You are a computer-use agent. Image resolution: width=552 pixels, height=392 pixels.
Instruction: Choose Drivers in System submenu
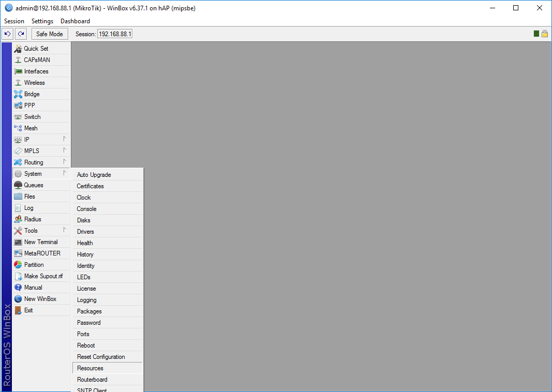tap(108, 232)
